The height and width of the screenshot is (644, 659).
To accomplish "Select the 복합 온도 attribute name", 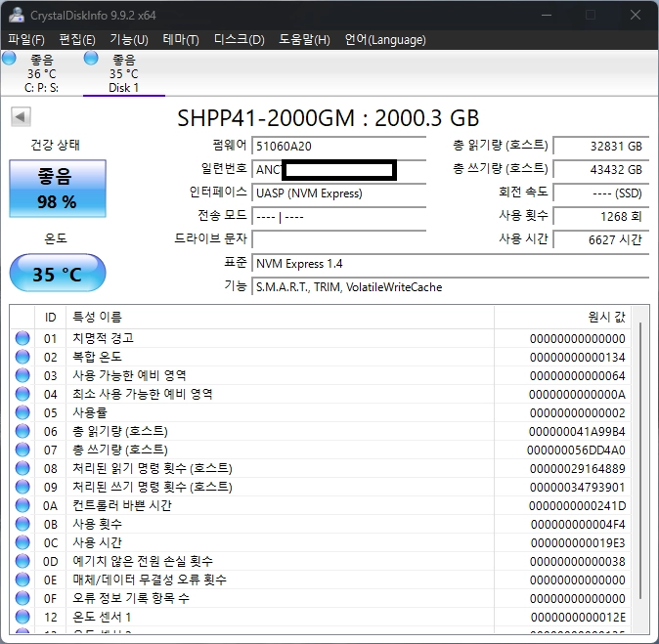I will (97, 357).
